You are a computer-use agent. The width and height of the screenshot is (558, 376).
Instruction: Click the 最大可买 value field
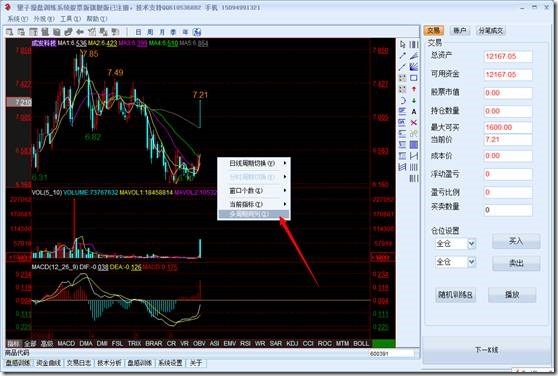click(x=508, y=127)
